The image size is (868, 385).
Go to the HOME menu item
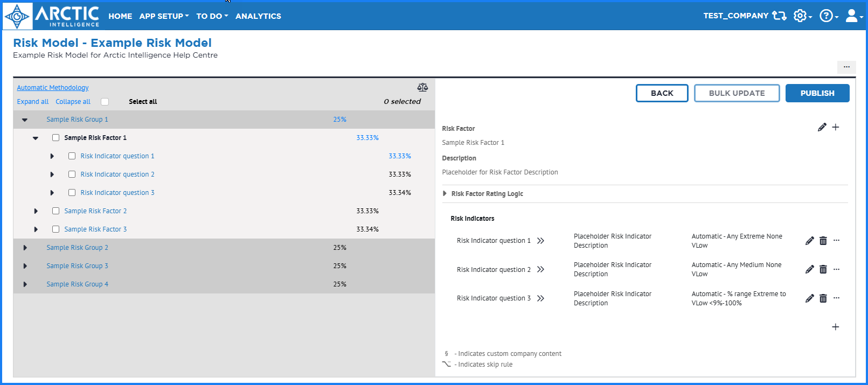[120, 16]
